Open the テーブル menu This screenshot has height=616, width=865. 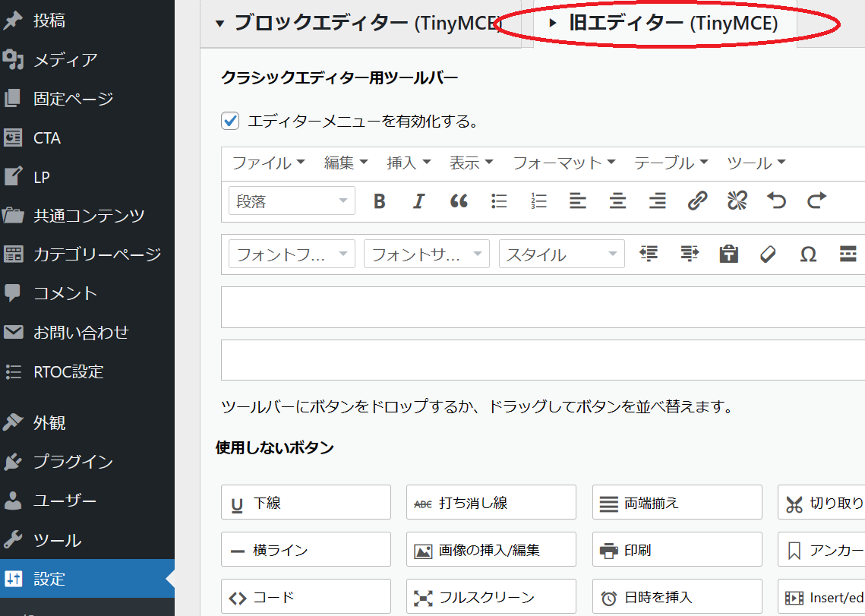(671, 163)
